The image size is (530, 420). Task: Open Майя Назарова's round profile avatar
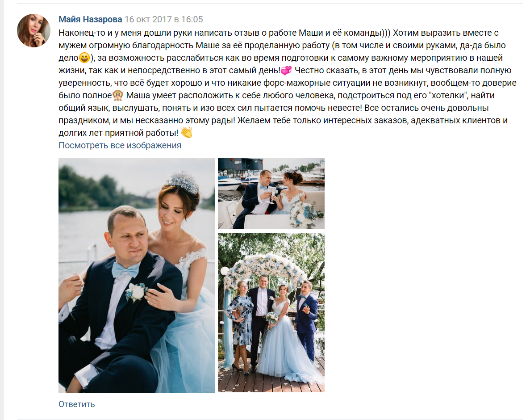(34, 31)
